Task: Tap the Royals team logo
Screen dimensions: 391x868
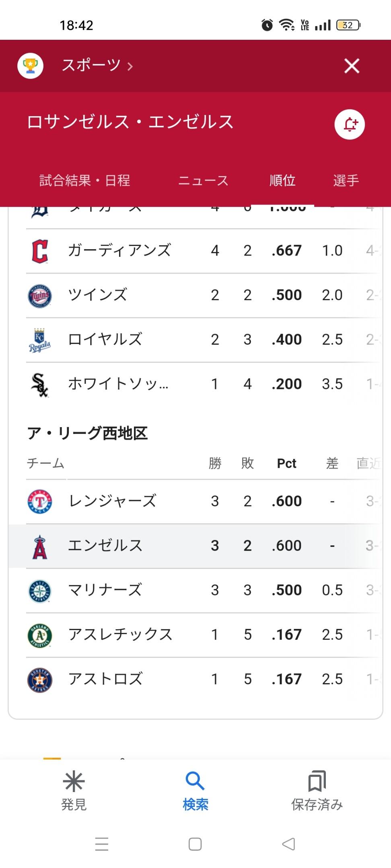Action: 40,340
